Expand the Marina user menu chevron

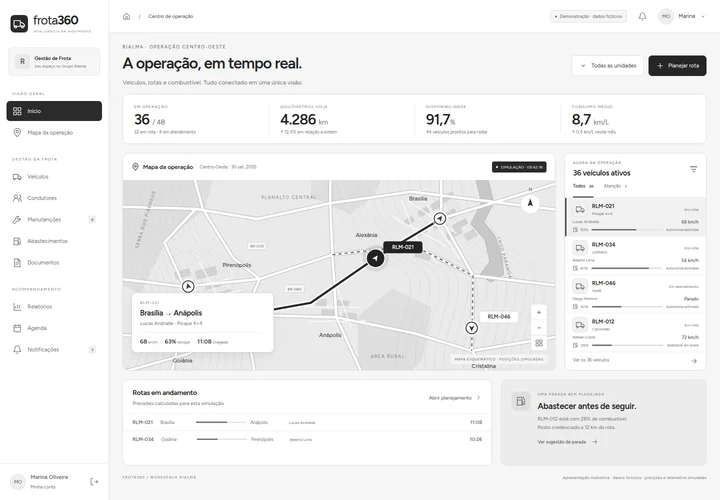point(703,17)
